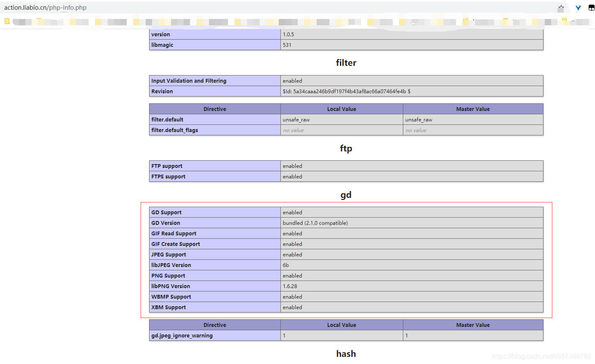Click gd.jpeg_ignore_warning master value 1

(407, 336)
